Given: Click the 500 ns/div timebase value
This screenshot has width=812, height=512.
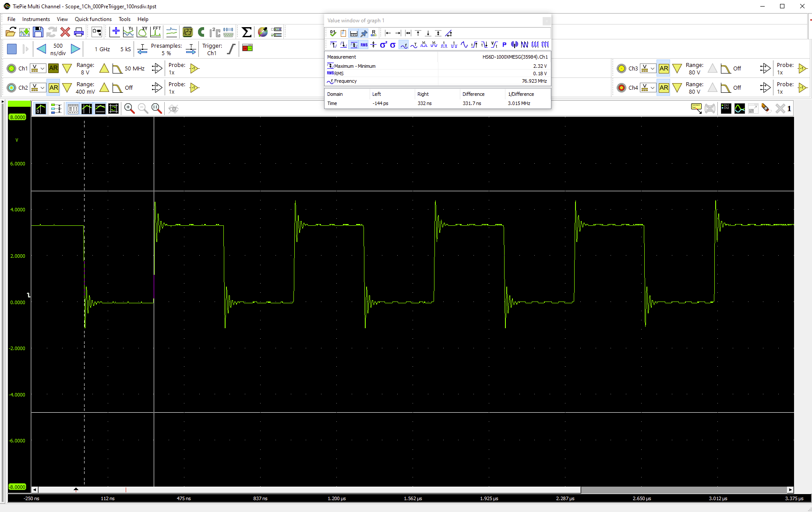Looking at the screenshot, I should (58, 49).
